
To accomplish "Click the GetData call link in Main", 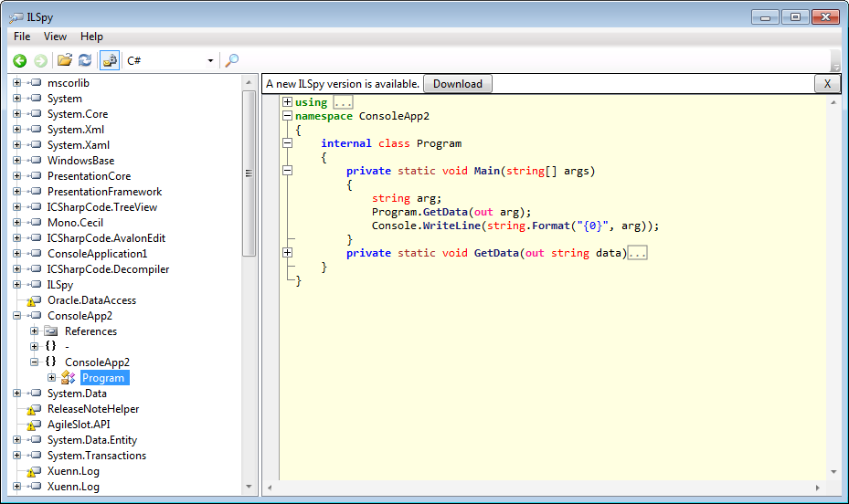I will [x=445, y=212].
